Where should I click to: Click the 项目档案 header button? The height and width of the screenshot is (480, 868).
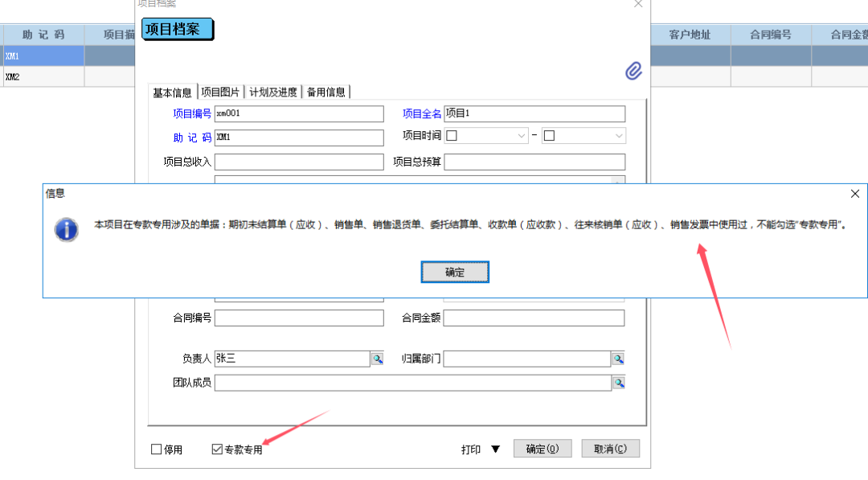[178, 29]
